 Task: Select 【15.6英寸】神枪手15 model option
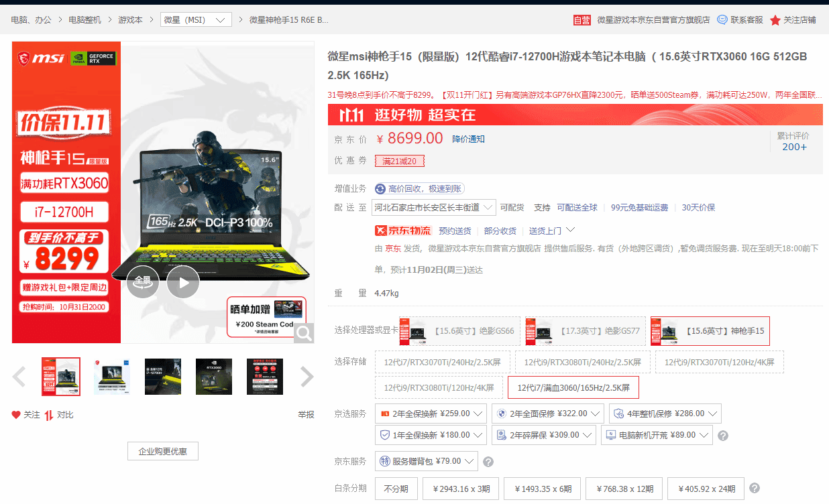pyautogui.click(x=710, y=331)
